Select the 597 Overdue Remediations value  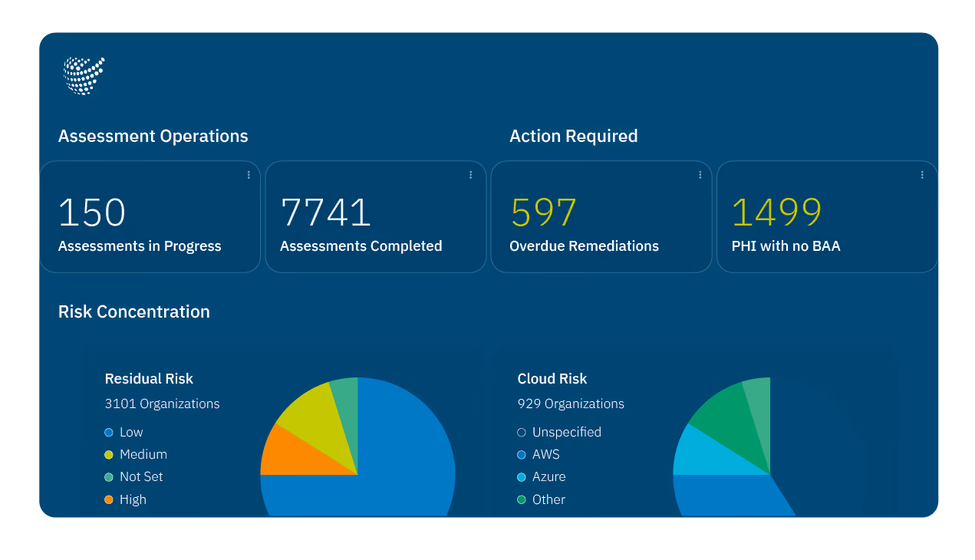point(543,212)
